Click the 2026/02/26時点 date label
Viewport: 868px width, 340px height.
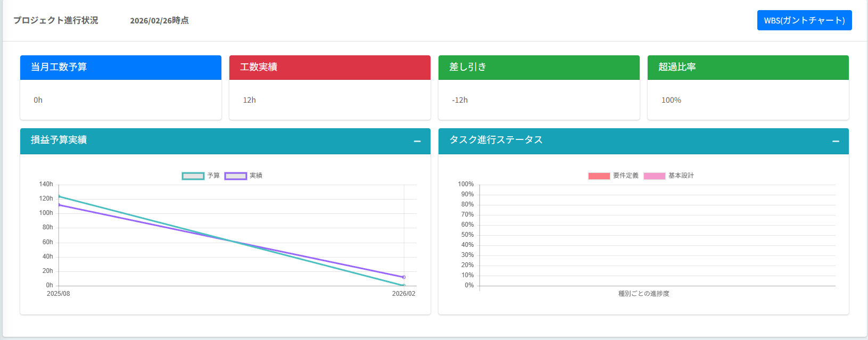[x=159, y=20]
